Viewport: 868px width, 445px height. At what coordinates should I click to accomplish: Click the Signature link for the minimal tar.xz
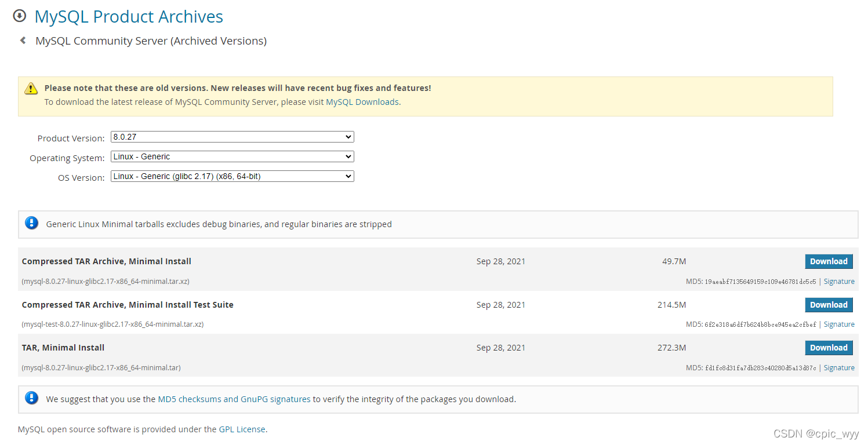coord(839,281)
